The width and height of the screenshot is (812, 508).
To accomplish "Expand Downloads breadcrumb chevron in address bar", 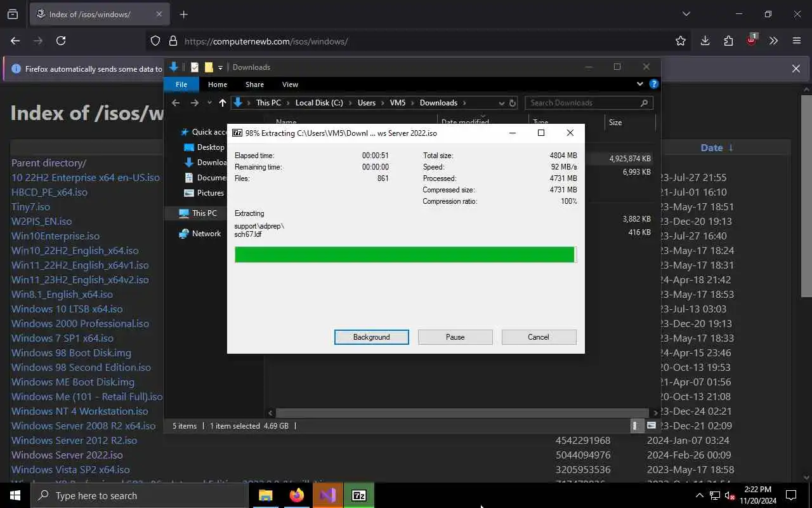I will tap(464, 103).
